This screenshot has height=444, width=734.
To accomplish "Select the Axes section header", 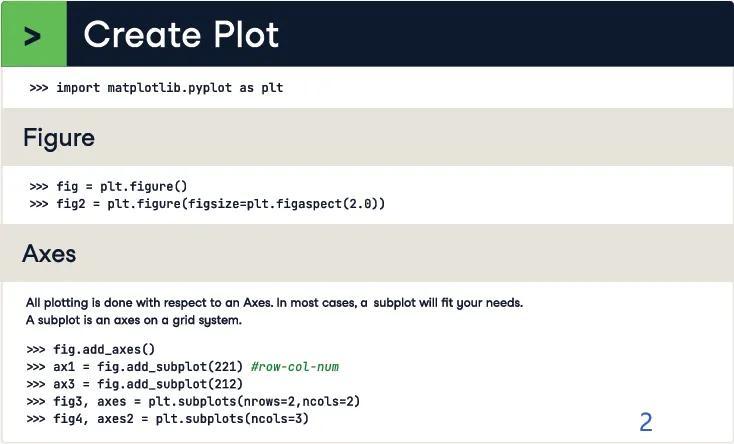I will click(49, 253).
